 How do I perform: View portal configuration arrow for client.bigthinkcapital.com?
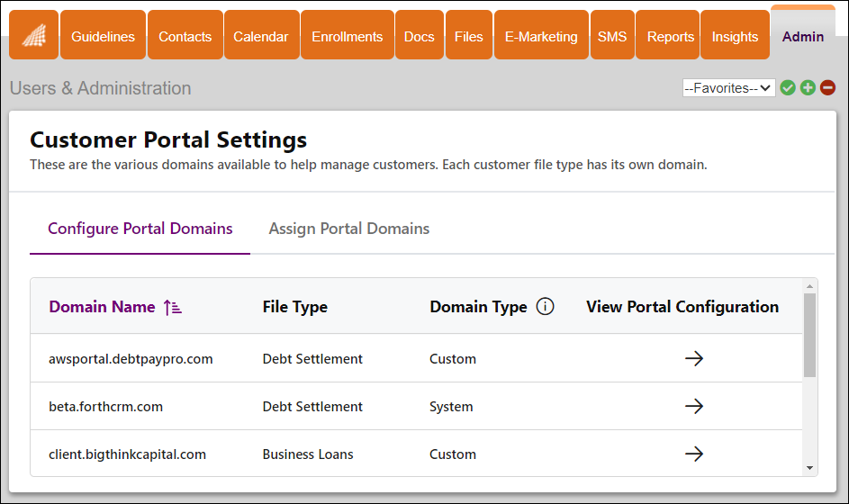(693, 454)
